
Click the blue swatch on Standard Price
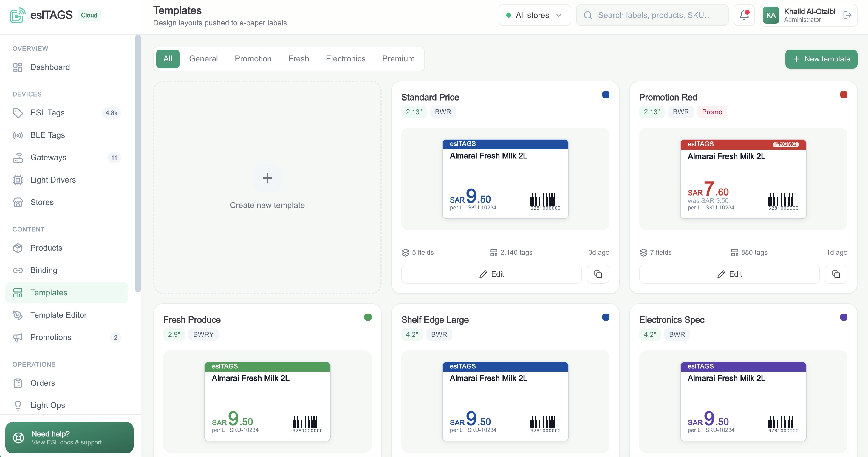coord(606,95)
